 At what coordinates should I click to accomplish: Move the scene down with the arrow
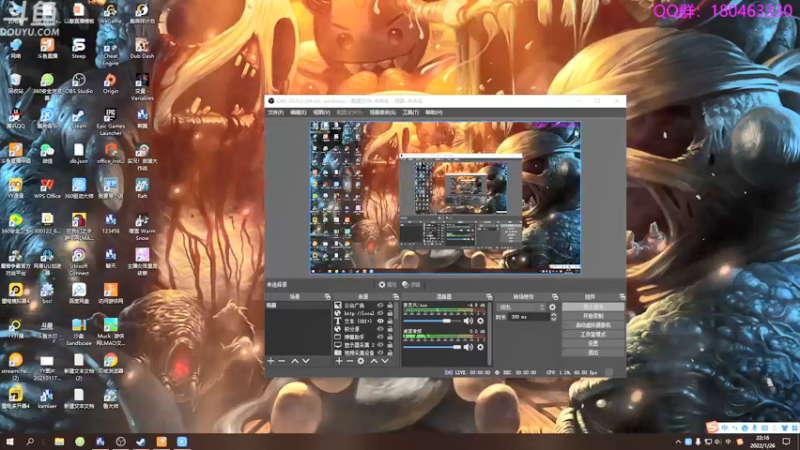pyautogui.click(x=306, y=361)
